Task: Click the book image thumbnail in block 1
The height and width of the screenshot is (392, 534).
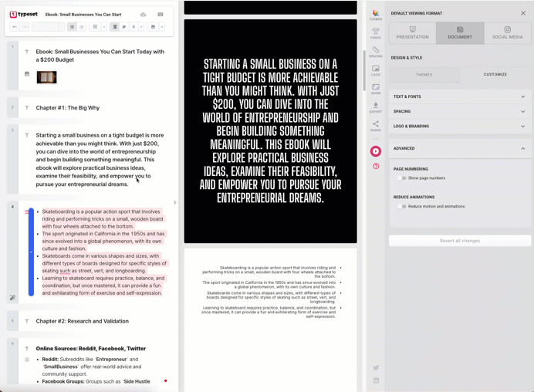Action: [46, 77]
